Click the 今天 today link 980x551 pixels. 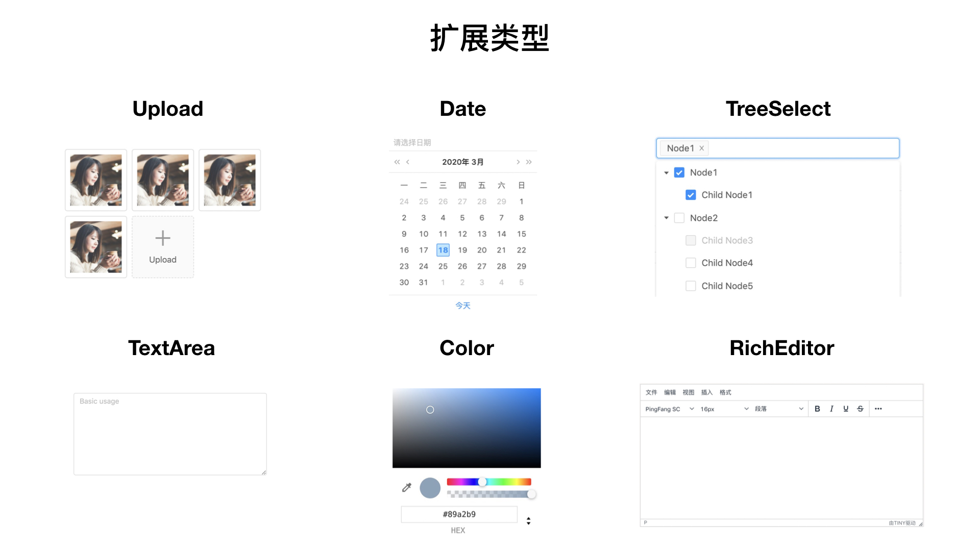pos(462,305)
